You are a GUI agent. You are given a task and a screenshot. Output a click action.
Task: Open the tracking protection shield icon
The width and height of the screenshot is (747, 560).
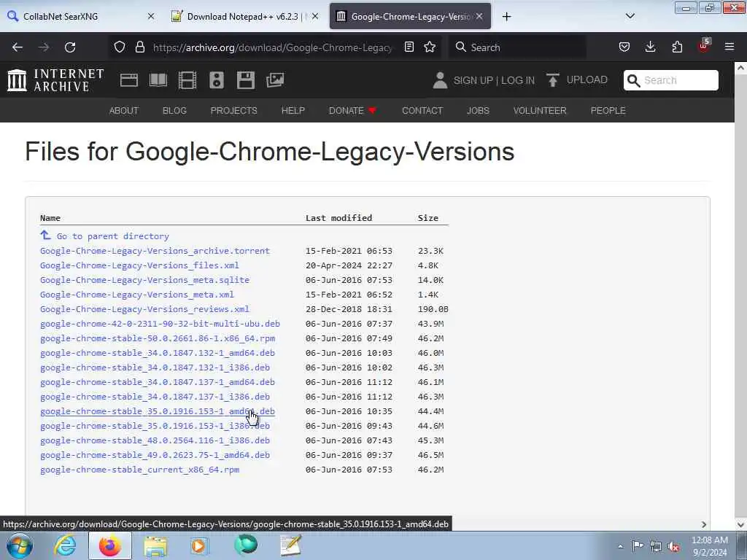120,47
